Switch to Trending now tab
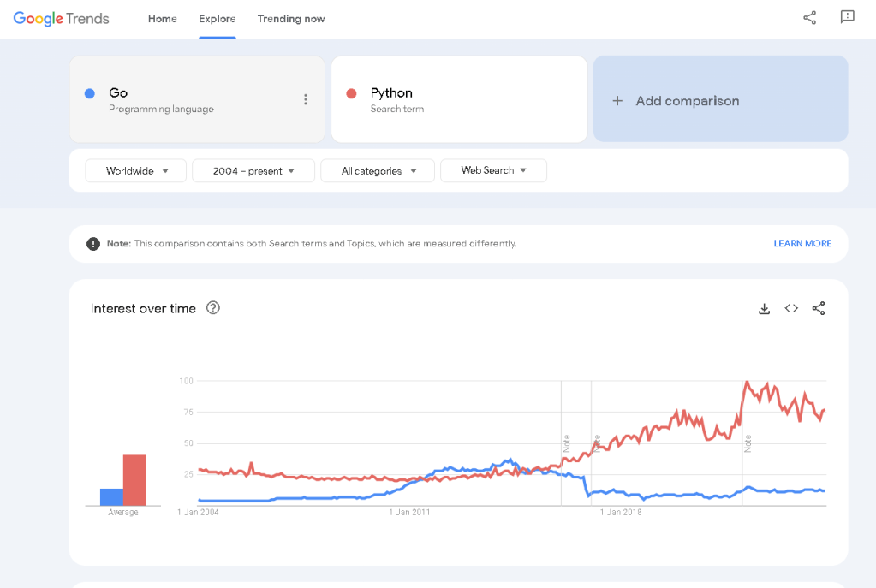The height and width of the screenshot is (588, 876). (291, 19)
